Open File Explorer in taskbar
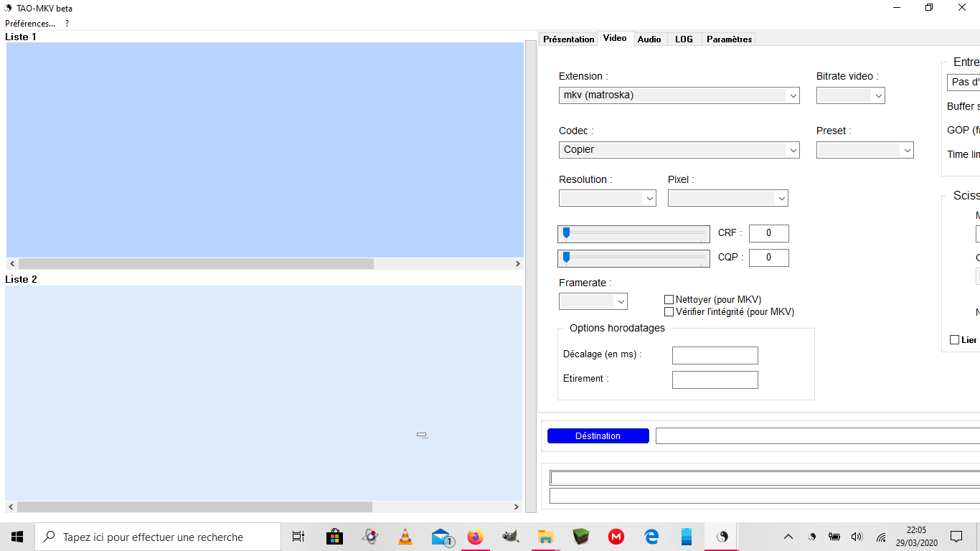The width and height of the screenshot is (980, 551). (x=545, y=537)
